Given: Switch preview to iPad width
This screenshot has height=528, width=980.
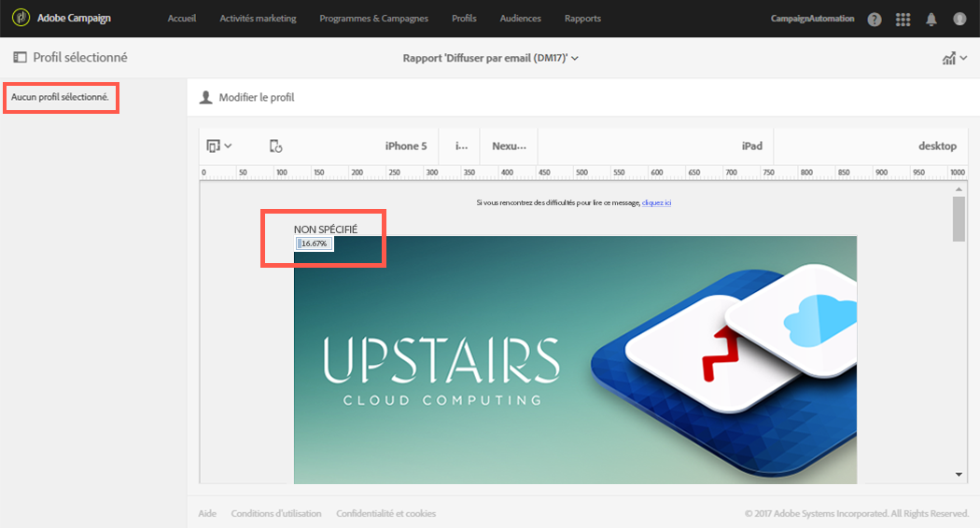Looking at the screenshot, I should point(752,146).
